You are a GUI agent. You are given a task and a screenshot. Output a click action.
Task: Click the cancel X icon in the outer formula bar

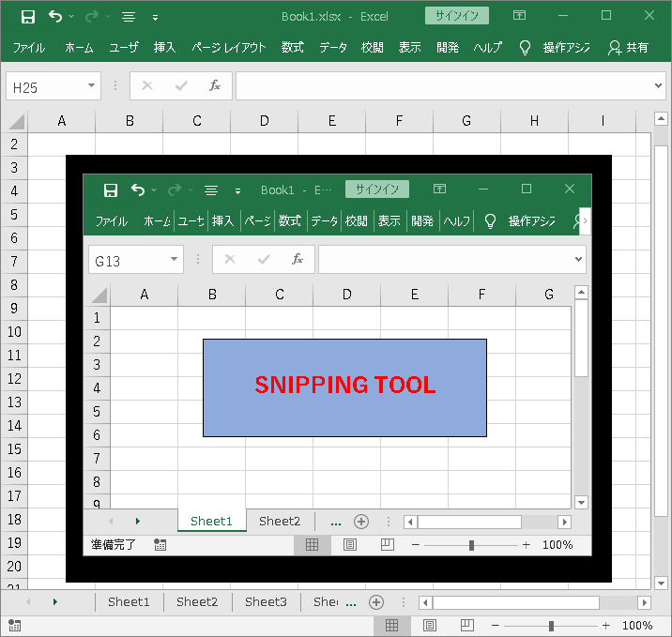[147, 85]
